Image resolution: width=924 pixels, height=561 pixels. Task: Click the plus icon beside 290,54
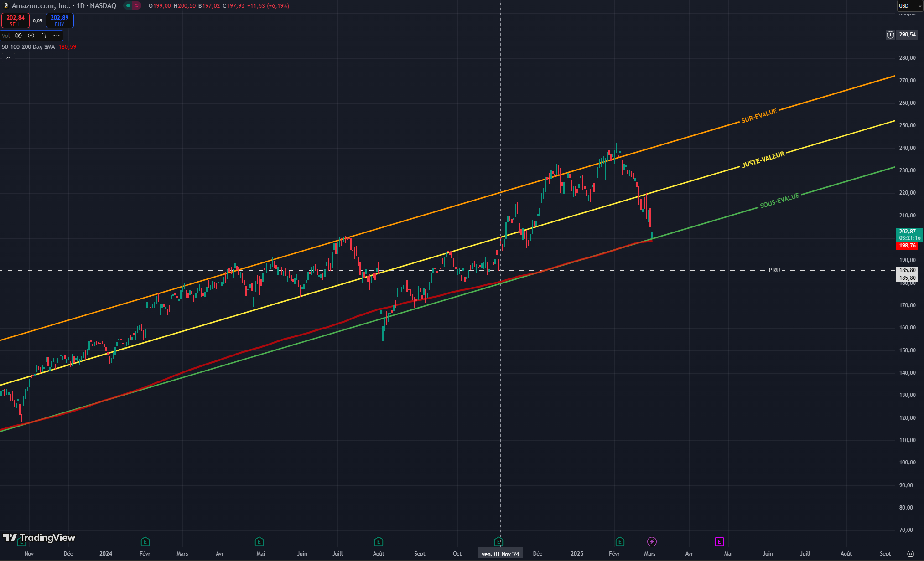[x=890, y=35]
